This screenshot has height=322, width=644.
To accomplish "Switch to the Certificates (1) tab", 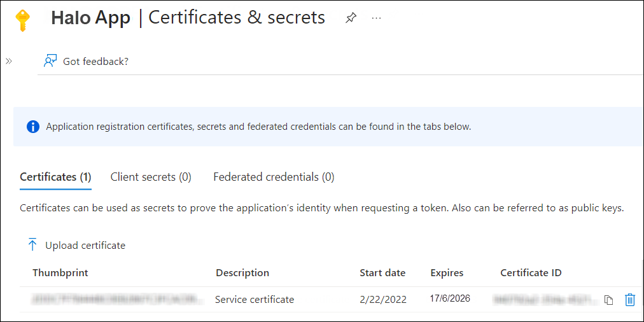I will (x=55, y=177).
